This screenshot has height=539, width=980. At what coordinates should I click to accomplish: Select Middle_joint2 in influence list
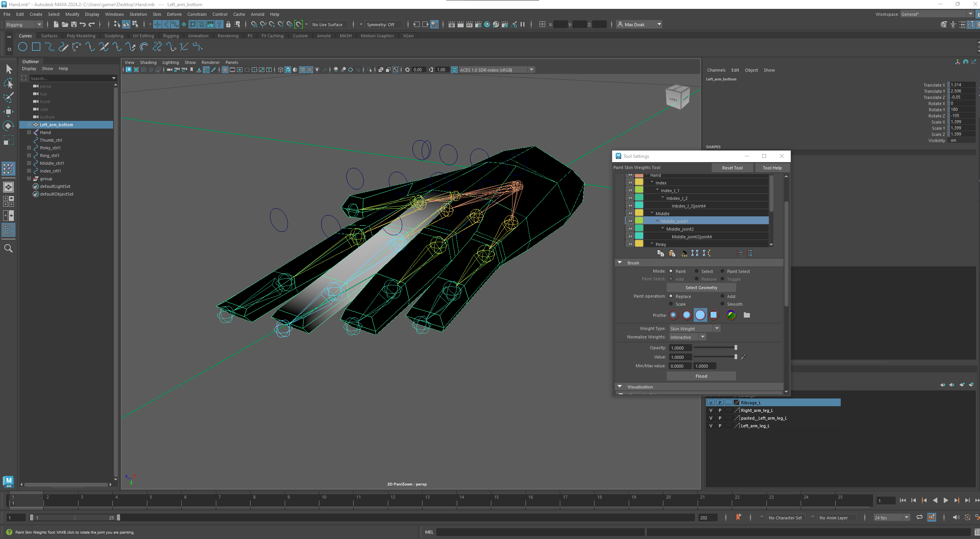click(x=680, y=229)
